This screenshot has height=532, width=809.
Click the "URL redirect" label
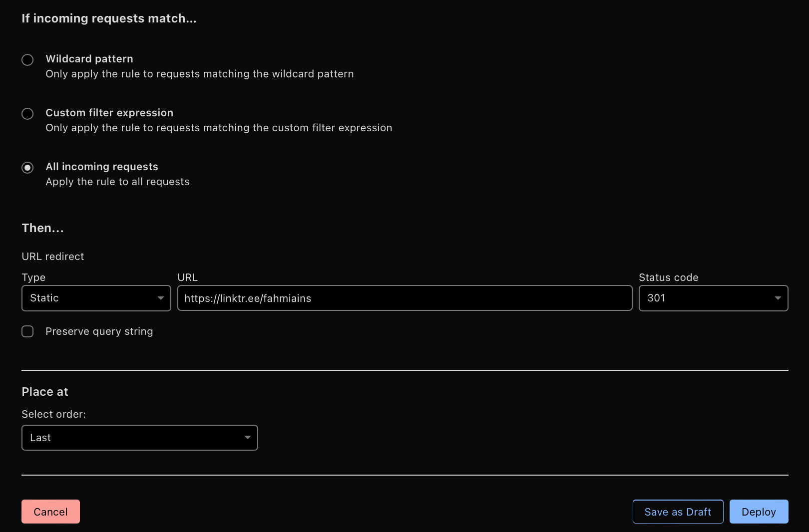pos(53,257)
